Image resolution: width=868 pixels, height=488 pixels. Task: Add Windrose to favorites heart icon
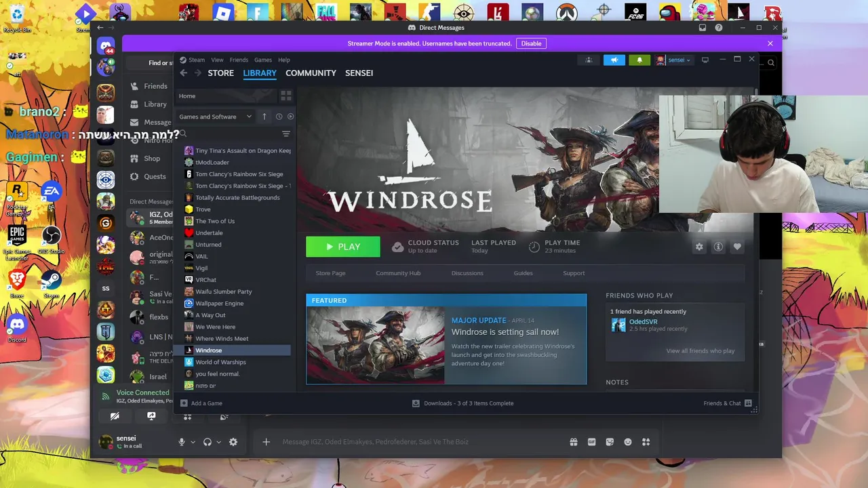pyautogui.click(x=737, y=247)
